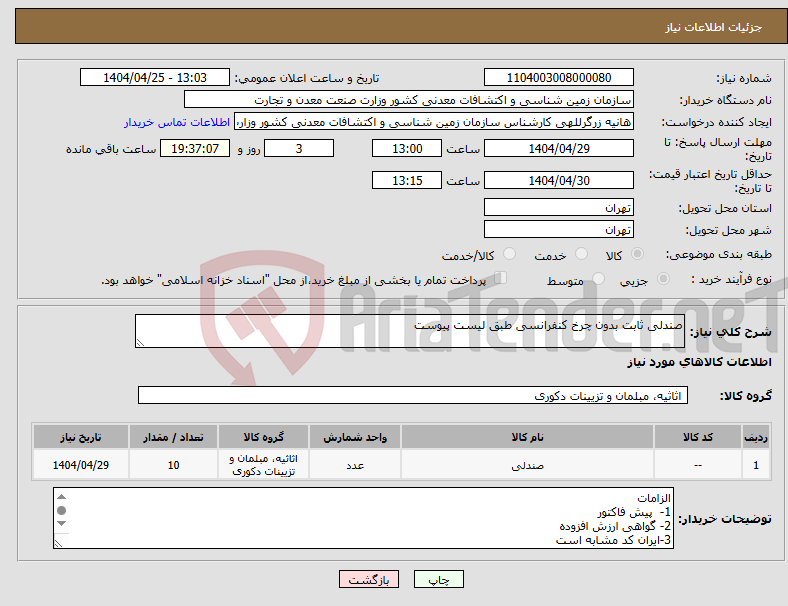788x606 pixels.
Task: Open the اطلاعات تماس خریدار link
Action: click(x=177, y=122)
